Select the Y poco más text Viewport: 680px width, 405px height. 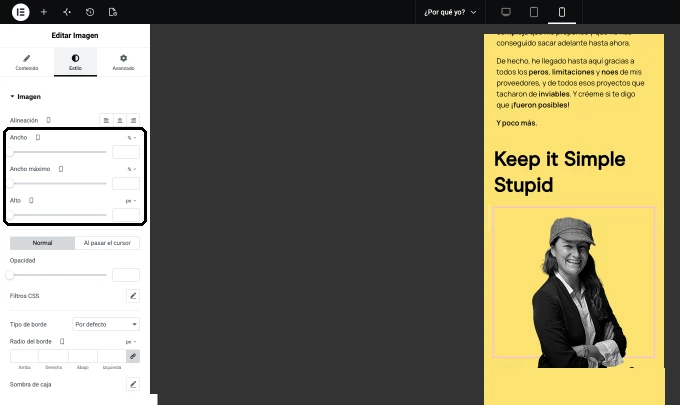coord(517,123)
